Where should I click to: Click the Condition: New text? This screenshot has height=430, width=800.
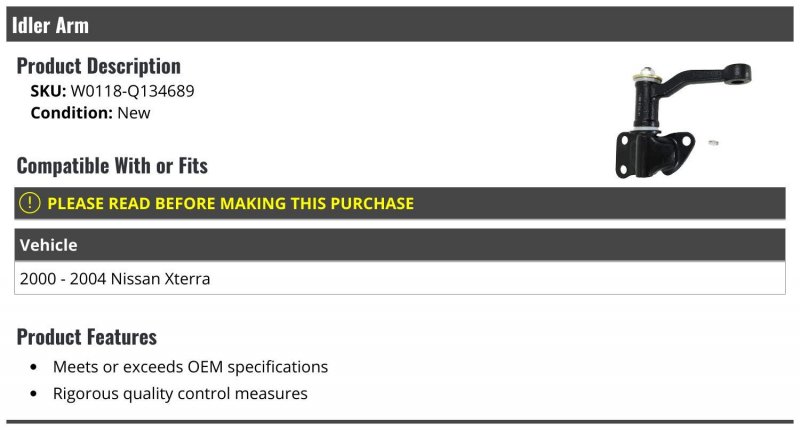coord(90,113)
